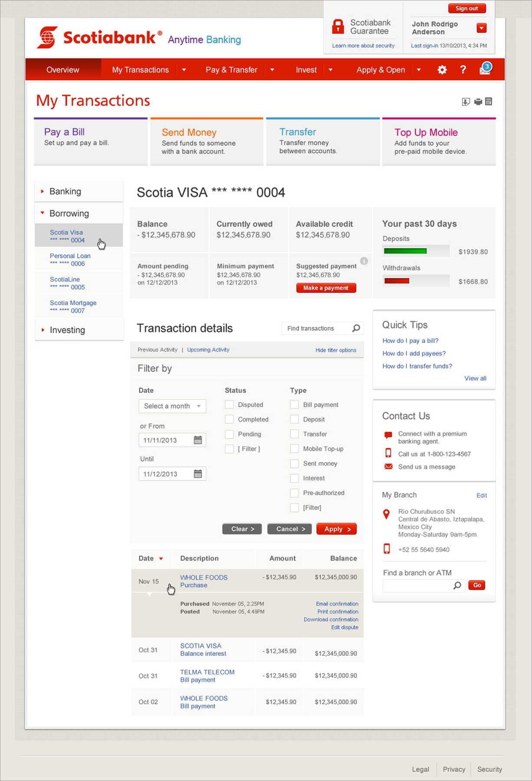Open settings gear icon in navigation bar

442,70
